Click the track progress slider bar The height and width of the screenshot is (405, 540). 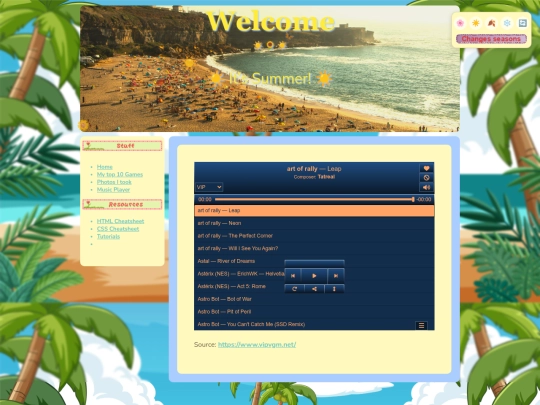click(x=314, y=199)
